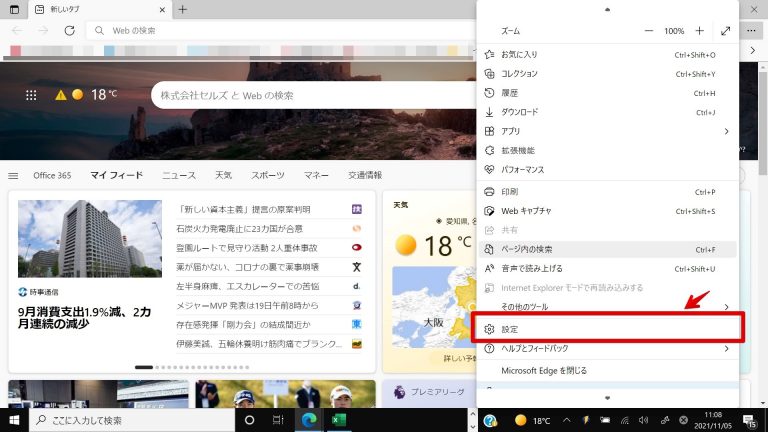This screenshot has width=768, height=432.
Task: Open the feed hamburger menu
Action: coord(13,175)
